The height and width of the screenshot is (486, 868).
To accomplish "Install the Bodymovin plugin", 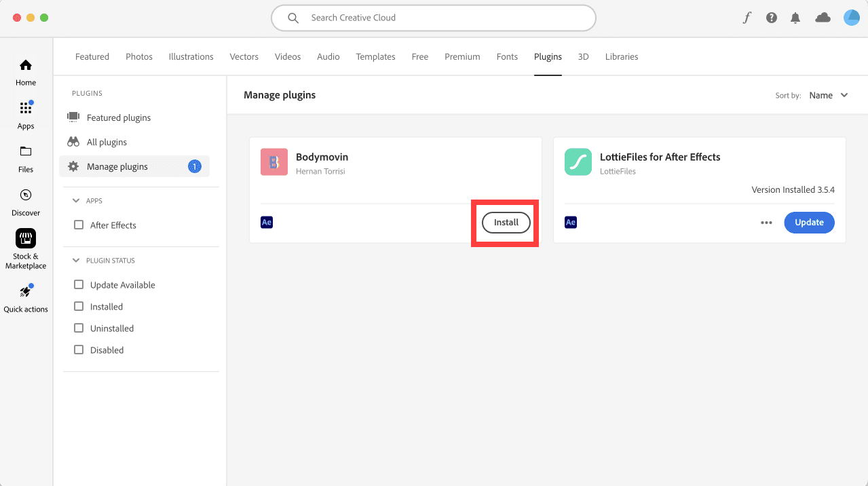I will (x=506, y=223).
